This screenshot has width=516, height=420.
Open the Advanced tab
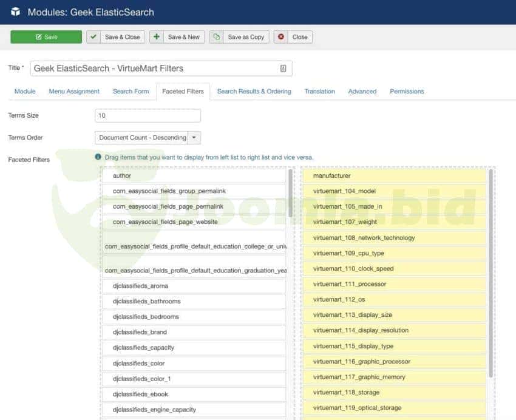click(362, 92)
